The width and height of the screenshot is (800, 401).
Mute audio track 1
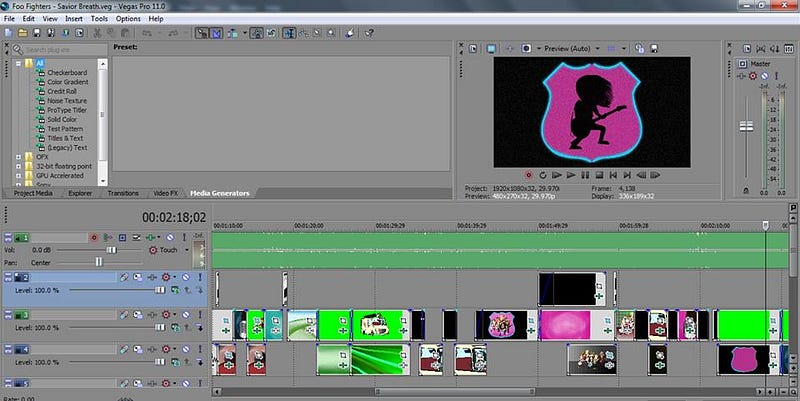pos(170,238)
